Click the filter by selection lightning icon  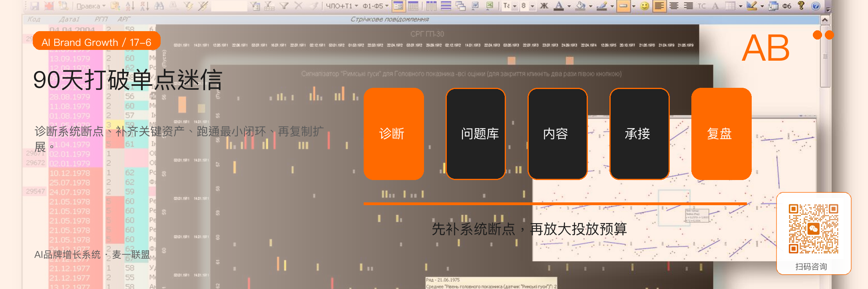click(188, 6)
